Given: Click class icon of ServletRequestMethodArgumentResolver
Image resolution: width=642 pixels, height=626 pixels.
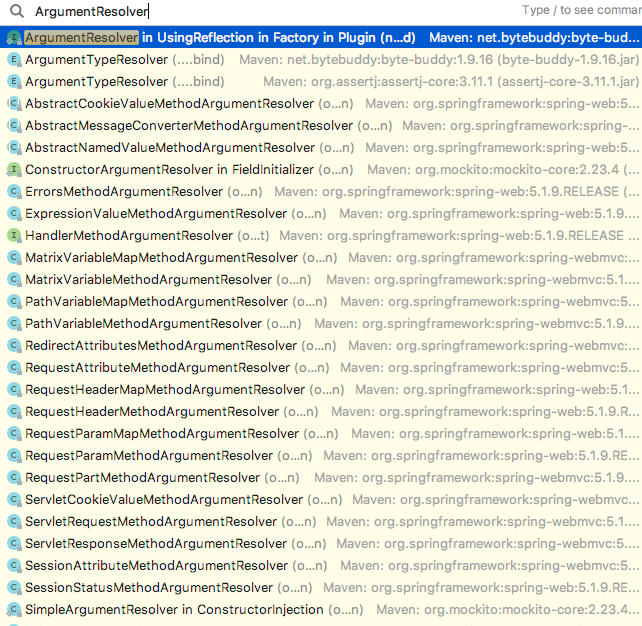Looking at the screenshot, I should pyautogui.click(x=14, y=522).
